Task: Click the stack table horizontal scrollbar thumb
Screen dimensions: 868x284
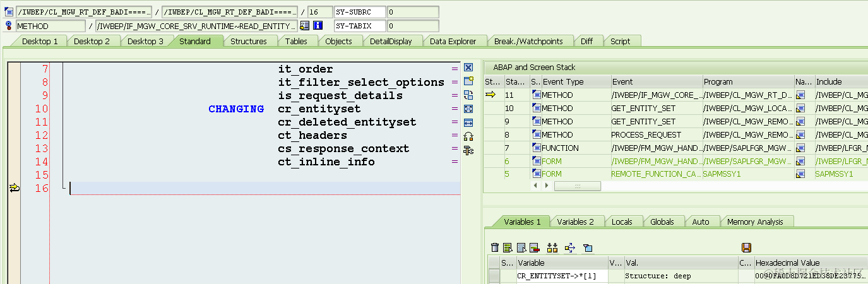Action: tap(577, 186)
